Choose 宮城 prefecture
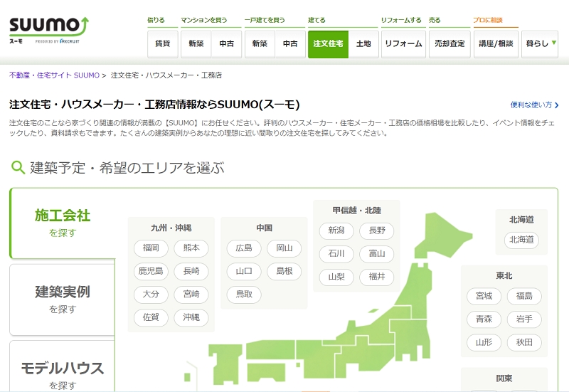Image resolution: width=569 pixels, height=392 pixels. (x=484, y=296)
